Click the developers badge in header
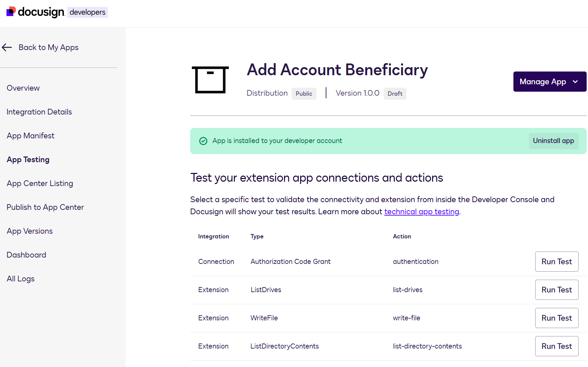588x367 pixels. pyautogui.click(x=87, y=12)
